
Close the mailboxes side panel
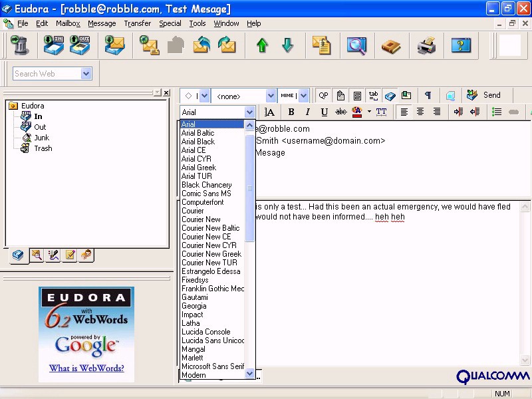(x=166, y=92)
